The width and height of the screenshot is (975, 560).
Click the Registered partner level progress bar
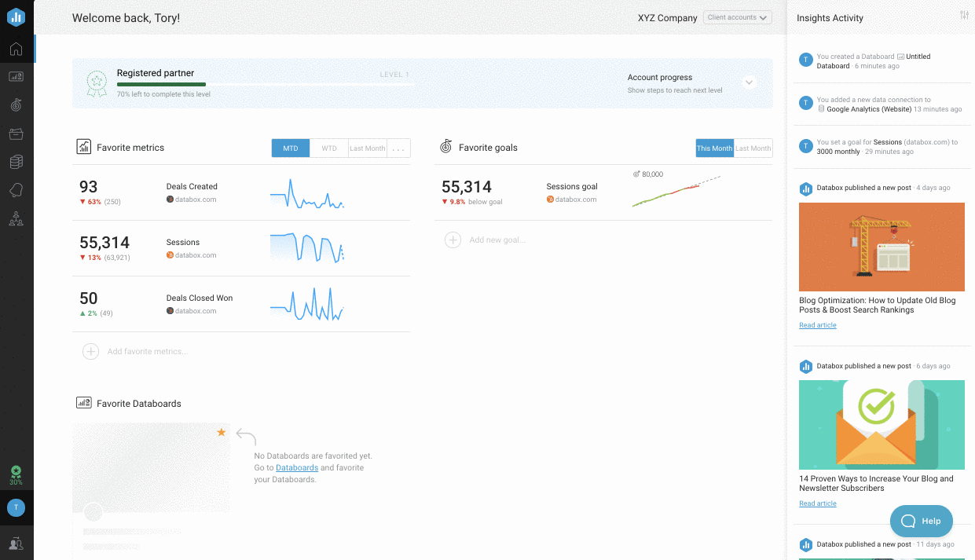click(x=266, y=84)
